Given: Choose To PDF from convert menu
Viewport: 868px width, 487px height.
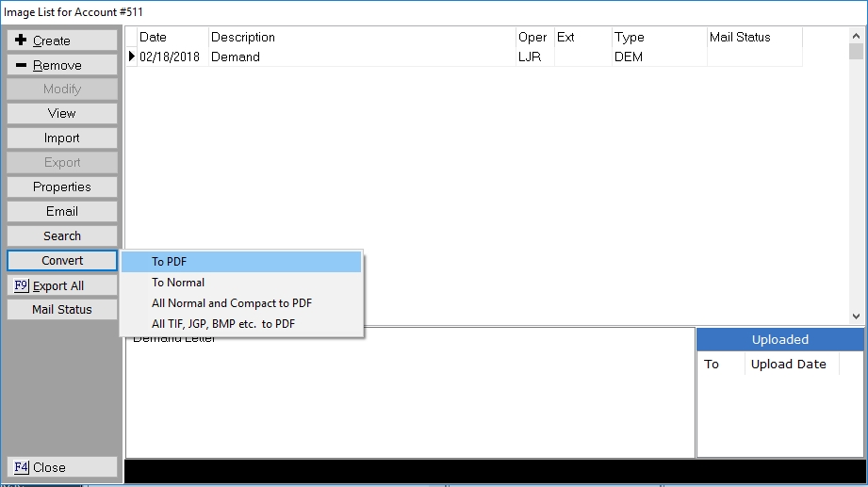Looking at the screenshot, I should pyautogui.click(x=241, y=262).
